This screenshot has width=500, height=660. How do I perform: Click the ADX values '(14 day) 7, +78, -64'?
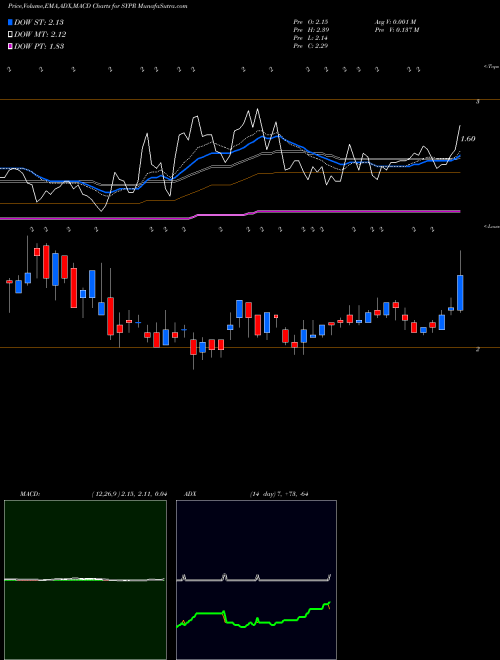tap(279, 494)
